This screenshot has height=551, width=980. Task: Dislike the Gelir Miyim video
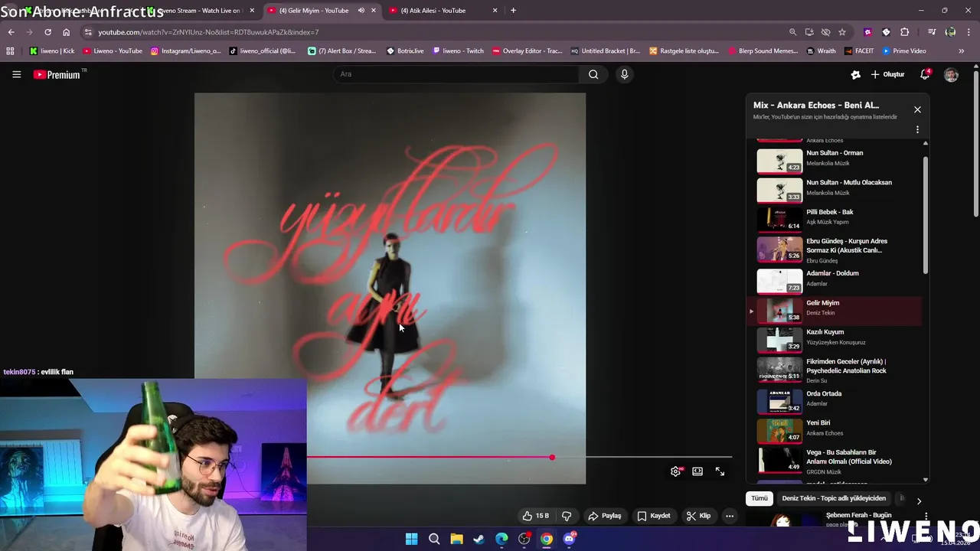click(567, 516)
